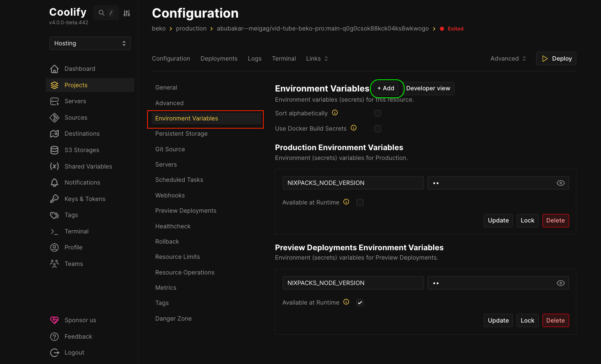Click the Deploy button
This screenshot has width=601, height=364.
[556, 58]
